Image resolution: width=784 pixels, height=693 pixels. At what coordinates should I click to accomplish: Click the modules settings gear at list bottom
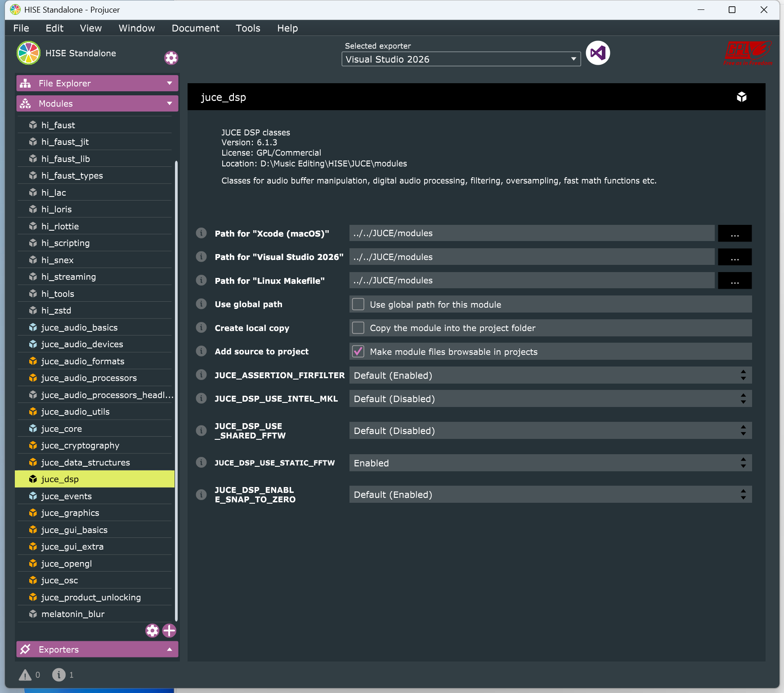[x=152, y=630]
